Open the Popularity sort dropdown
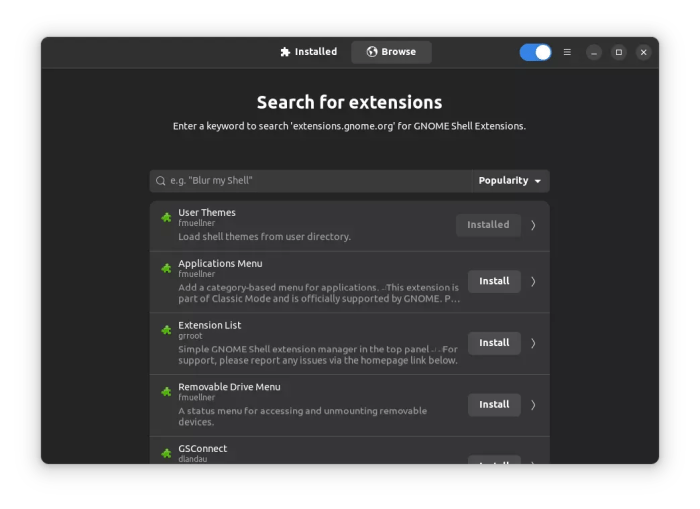The width and height of the screenshot is (700, 509). [x=510, y=181]
